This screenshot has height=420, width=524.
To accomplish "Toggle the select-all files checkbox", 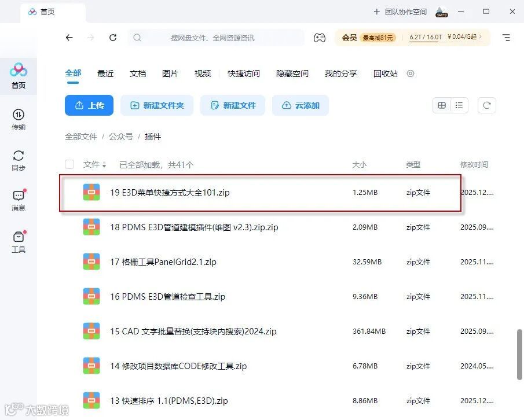I will pyautogui.click(x=69, y=164).
